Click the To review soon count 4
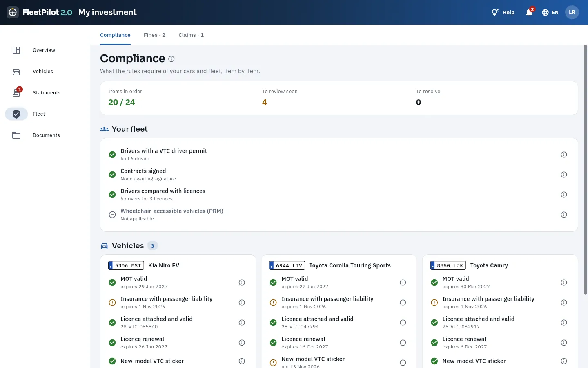 [265, 103]
